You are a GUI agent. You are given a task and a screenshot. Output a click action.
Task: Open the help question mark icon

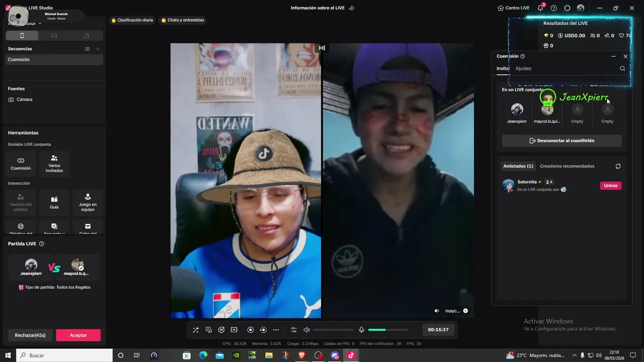coord(554,8)
